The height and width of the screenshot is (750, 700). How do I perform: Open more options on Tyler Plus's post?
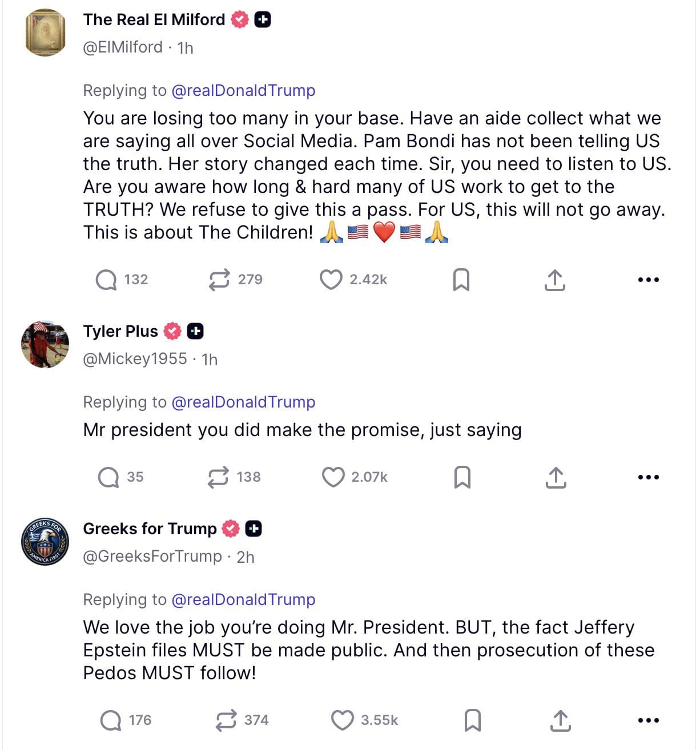648,477
